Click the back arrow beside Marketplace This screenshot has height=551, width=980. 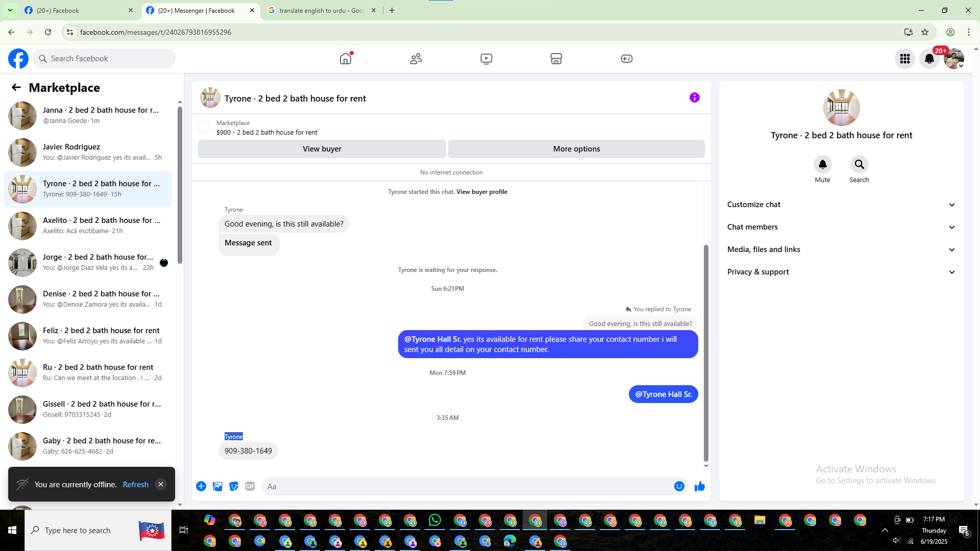[16, 88]
